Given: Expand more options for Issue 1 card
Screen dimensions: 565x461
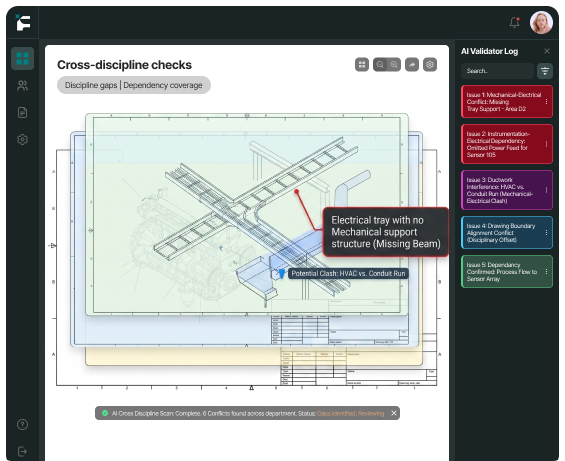Looking at the screenshot, I should (546, 102).
